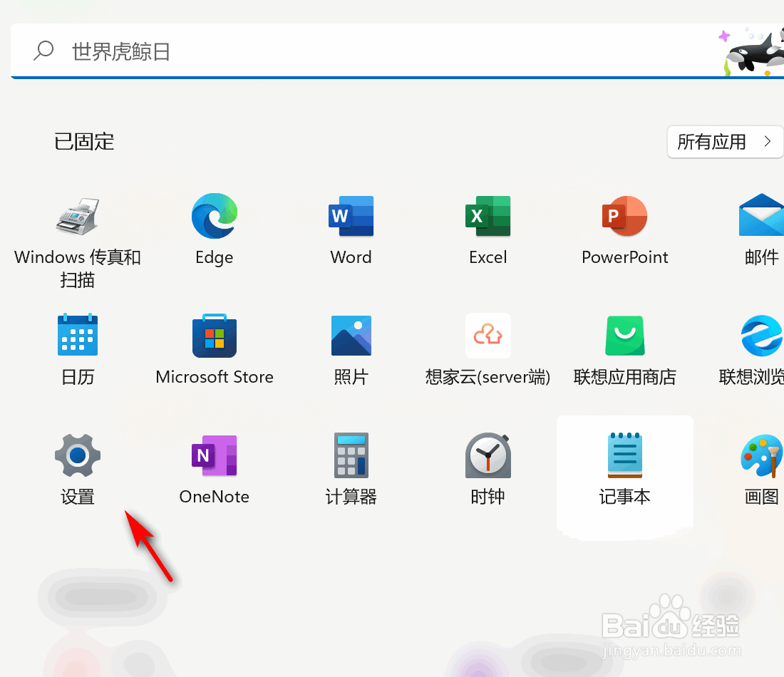Open the Word app icon

tap(351, 216)
